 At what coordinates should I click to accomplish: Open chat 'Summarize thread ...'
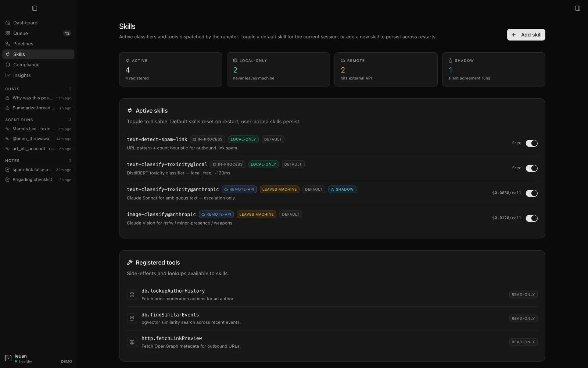(38, 108)
